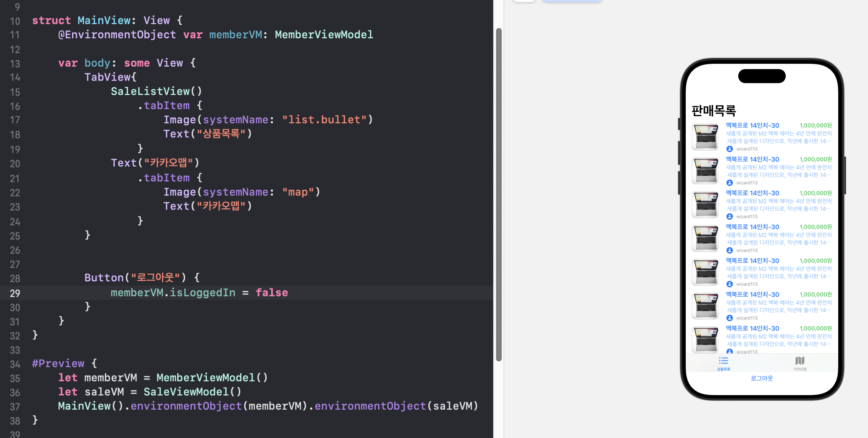868x438 pixels.
Task: Click the "list.bullet" string literal
Action: pyautogui.click(x=324, y=120)
